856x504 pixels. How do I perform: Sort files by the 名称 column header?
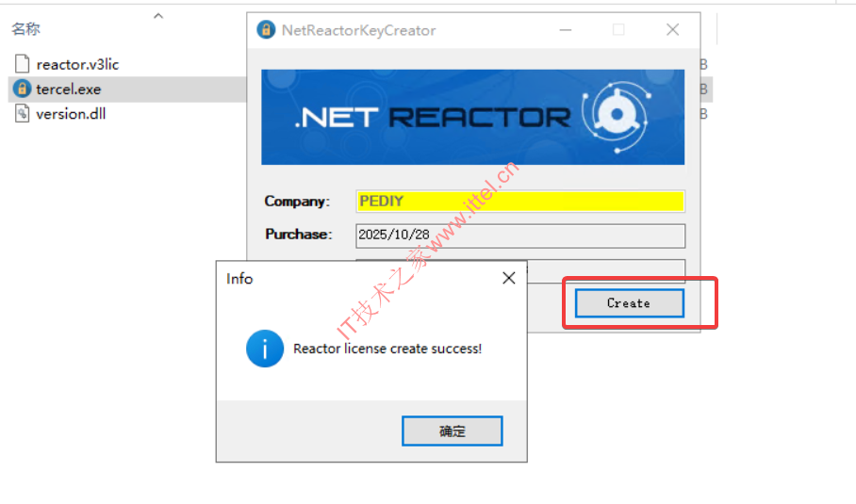(26, 29)
